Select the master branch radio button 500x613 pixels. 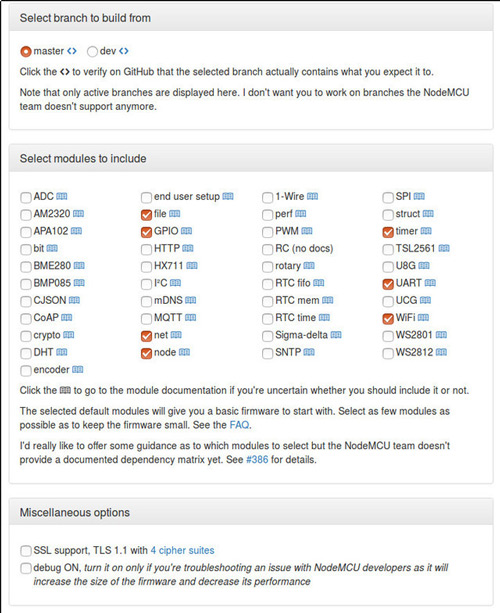[26, 52]
